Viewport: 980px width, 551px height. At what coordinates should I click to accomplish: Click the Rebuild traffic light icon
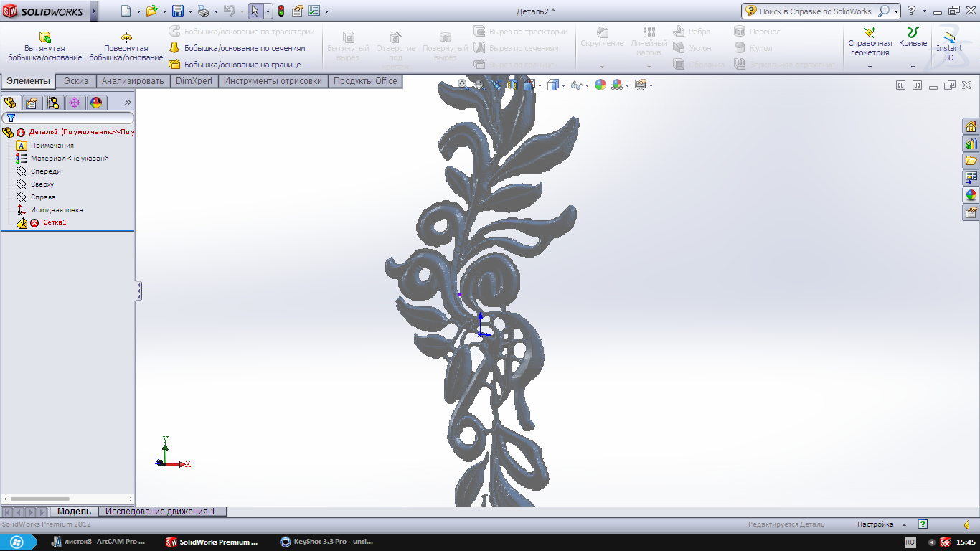click(x=281, y=11)
